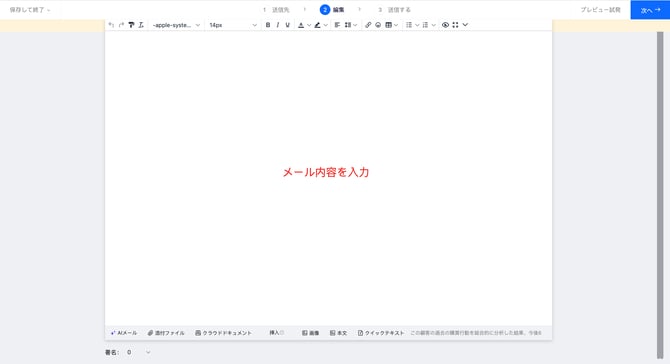
Task: Clear text formatting
Action: pos(141,25)
